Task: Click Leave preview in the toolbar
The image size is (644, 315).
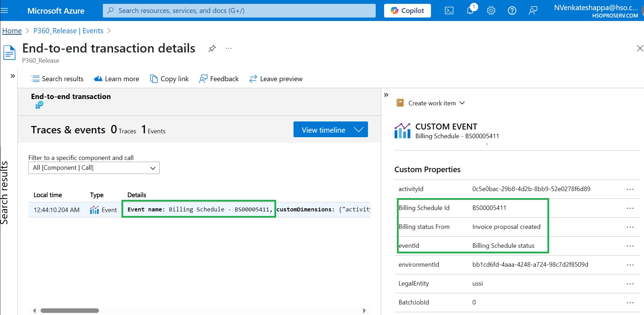Action: [x=276, y=79]
